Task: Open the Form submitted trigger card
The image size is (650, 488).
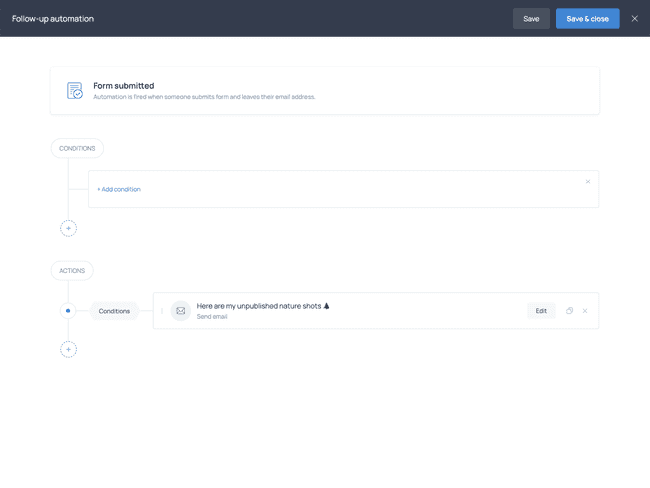Action: pos(325,91)
